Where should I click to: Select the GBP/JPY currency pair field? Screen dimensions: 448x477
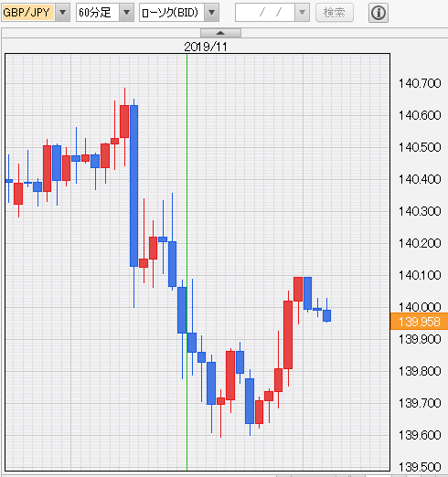[x=28, y=13]
